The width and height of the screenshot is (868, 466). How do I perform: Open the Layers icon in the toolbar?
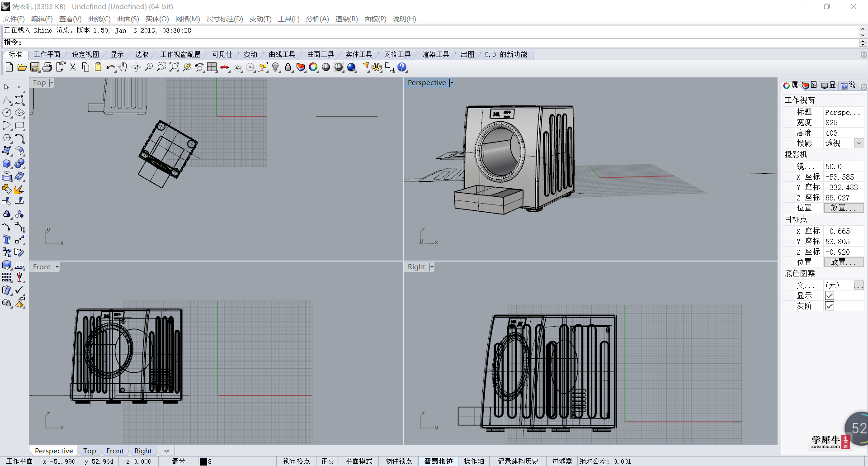(x=301, y=67)
